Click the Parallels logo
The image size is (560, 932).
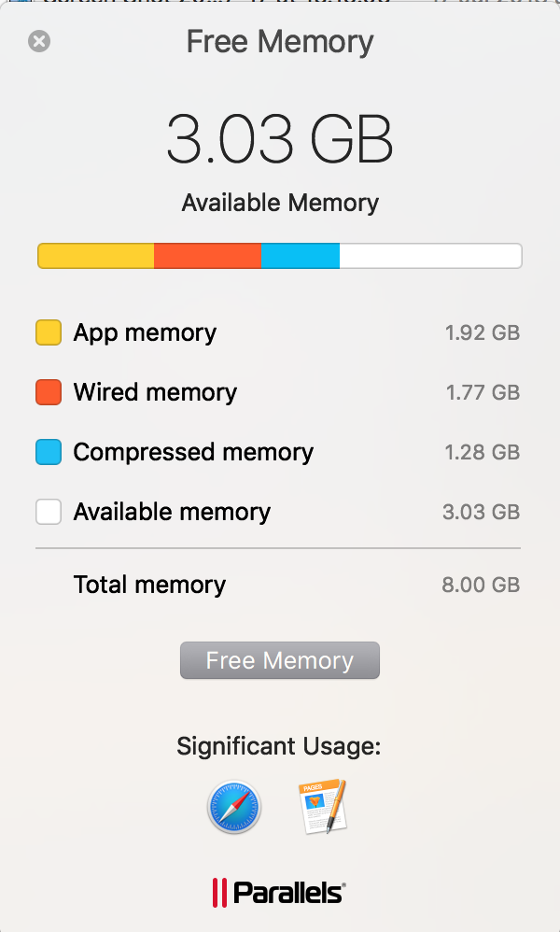pyautogui.click(x=279, y=892)
